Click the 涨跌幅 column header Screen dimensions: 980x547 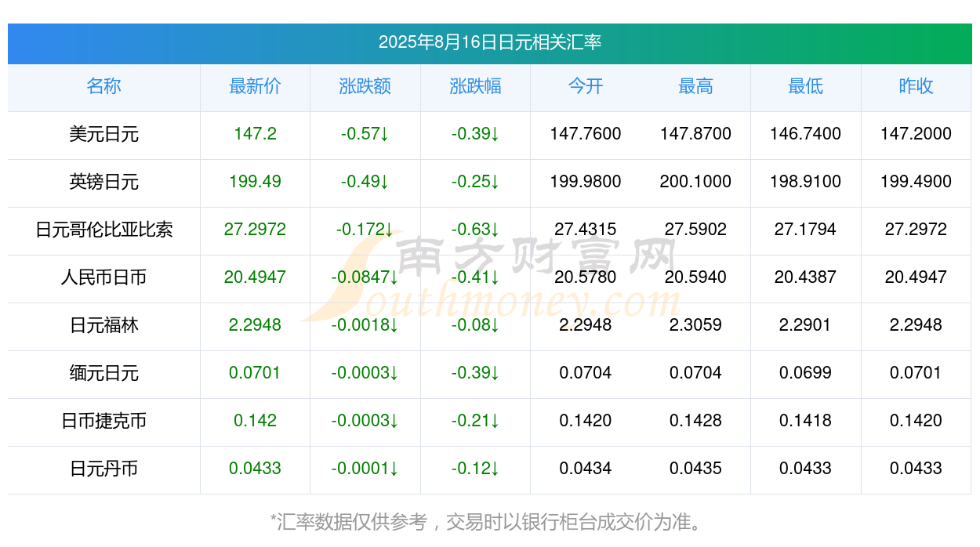pos(475,86)
